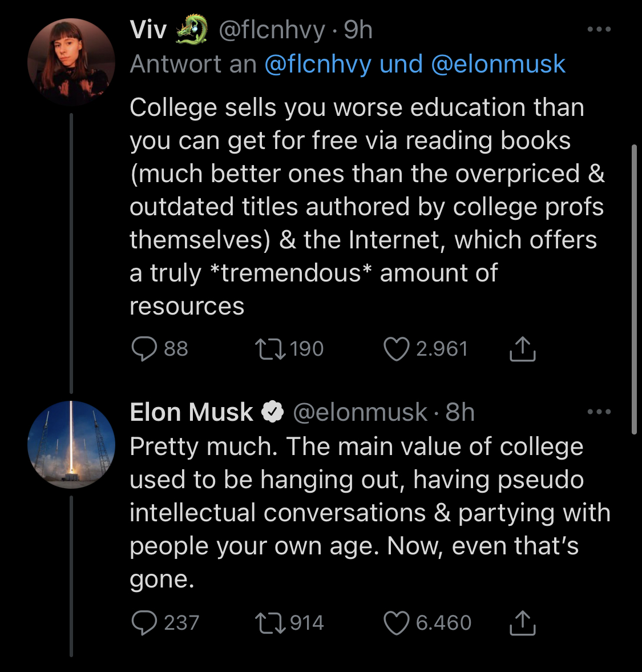Open more options on Viv's tweet
The height and width of the screenshot is (672, 642).
(599, 30)
